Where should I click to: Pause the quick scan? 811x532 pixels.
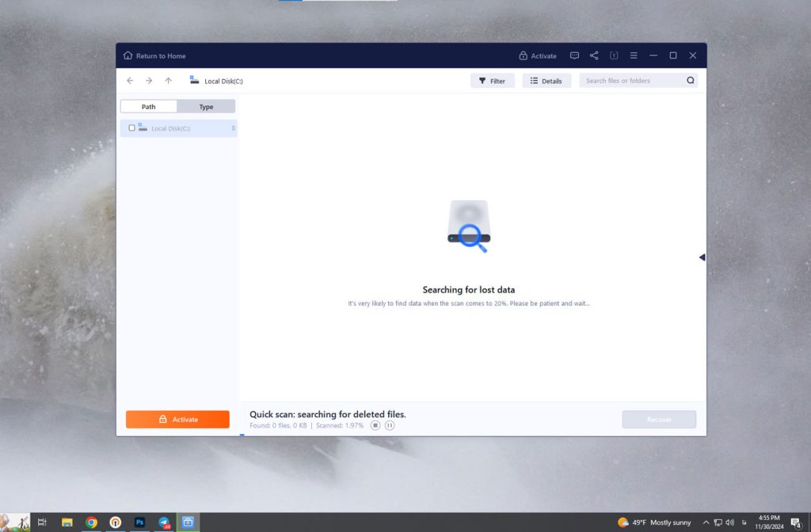[390, 425]
